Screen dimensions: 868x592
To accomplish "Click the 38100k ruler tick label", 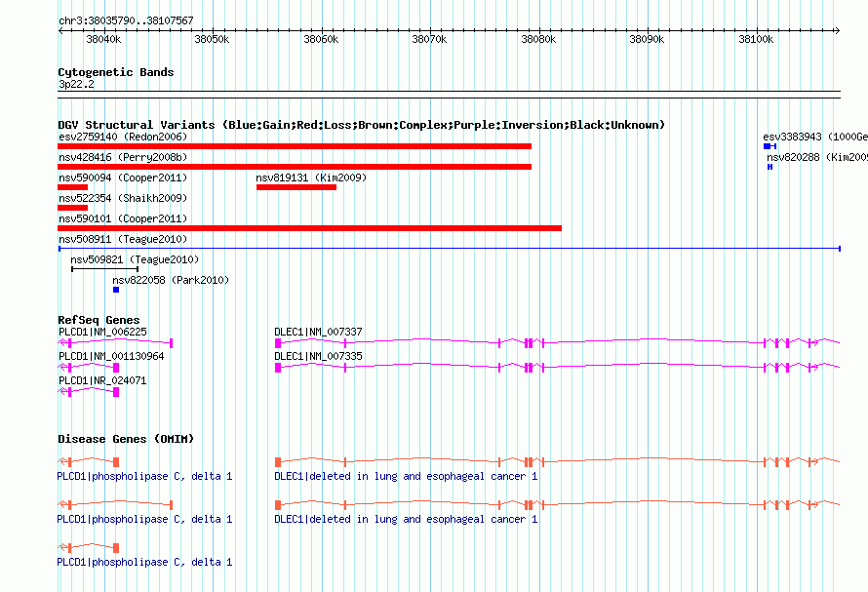I will pos(756,39).
